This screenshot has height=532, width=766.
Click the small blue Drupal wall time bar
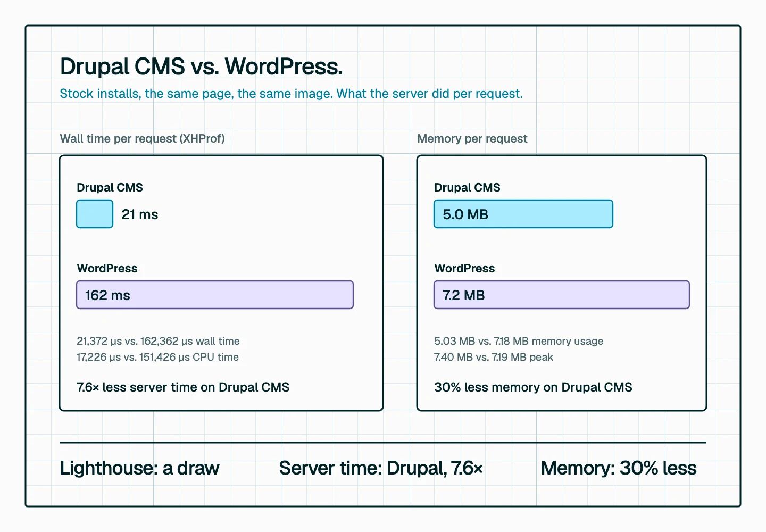(x=95, y=214)
